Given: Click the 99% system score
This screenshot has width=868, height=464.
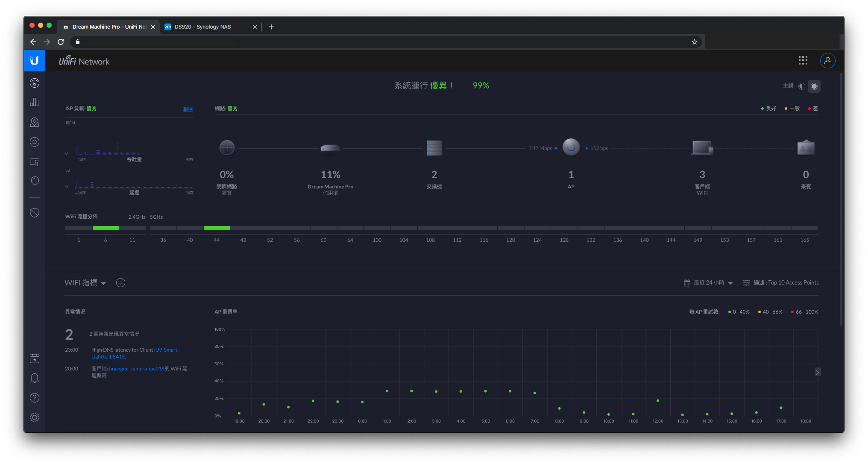Looking at the screenshot, I should tap(481, 85).
